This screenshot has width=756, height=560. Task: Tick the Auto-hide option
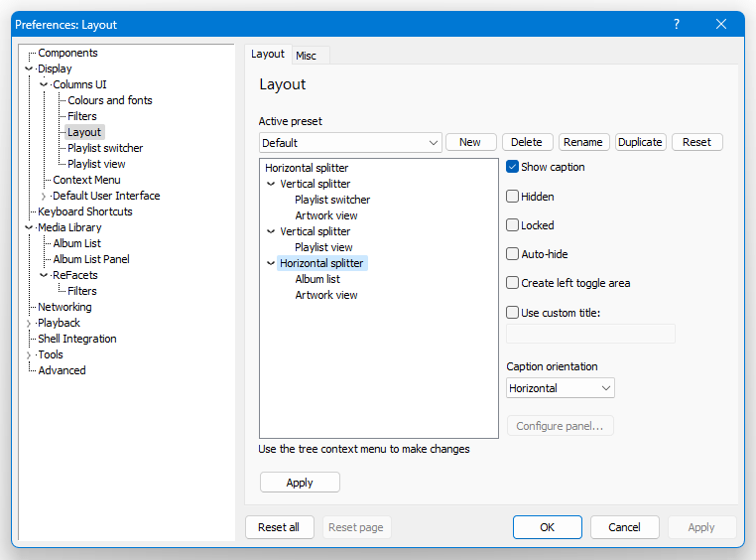512,254
